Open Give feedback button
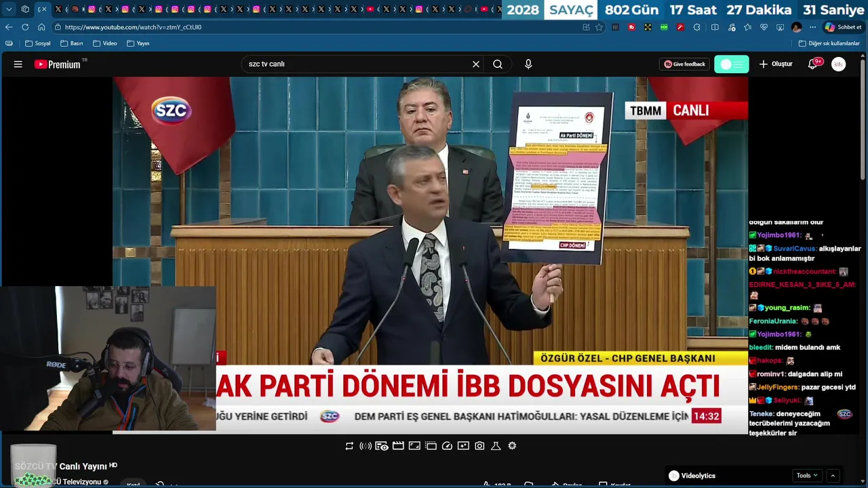Screen dimensions: 868x488 point(684,64)
